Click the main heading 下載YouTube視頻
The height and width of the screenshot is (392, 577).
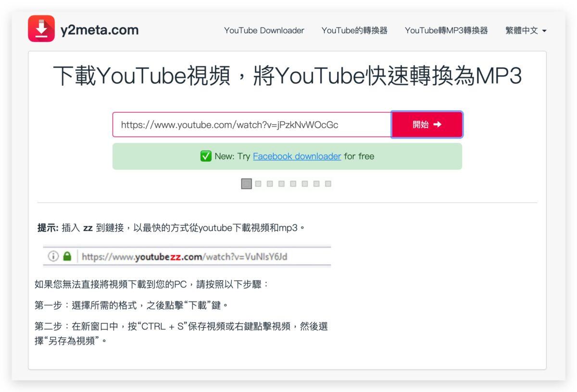[x=287, y=76]
